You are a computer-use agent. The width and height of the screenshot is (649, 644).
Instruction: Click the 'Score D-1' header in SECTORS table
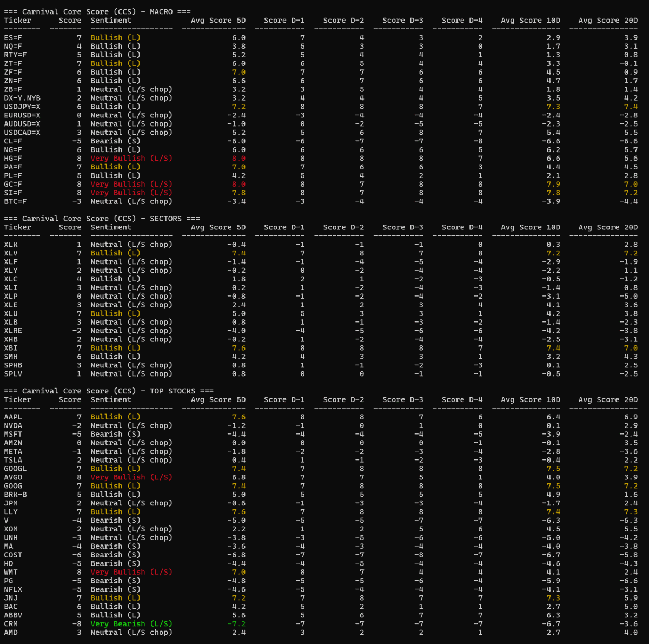tap(284, 227)
